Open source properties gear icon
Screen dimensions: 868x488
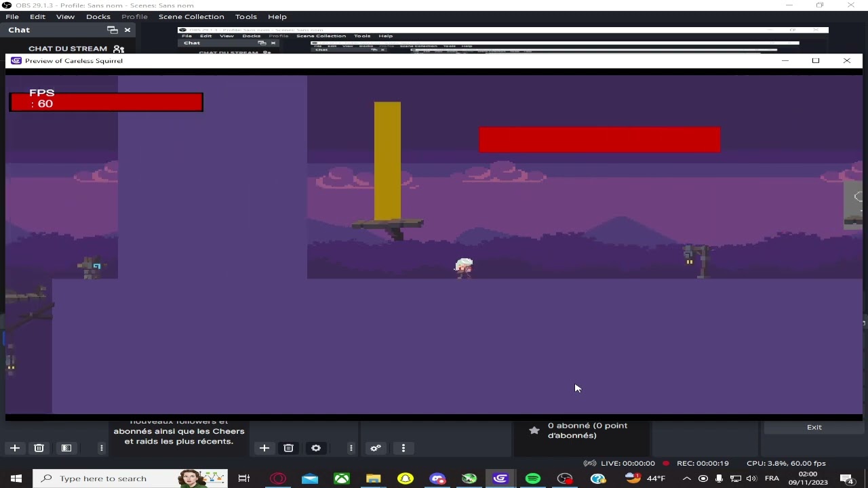pyautogui.click(x=316, y=448)
